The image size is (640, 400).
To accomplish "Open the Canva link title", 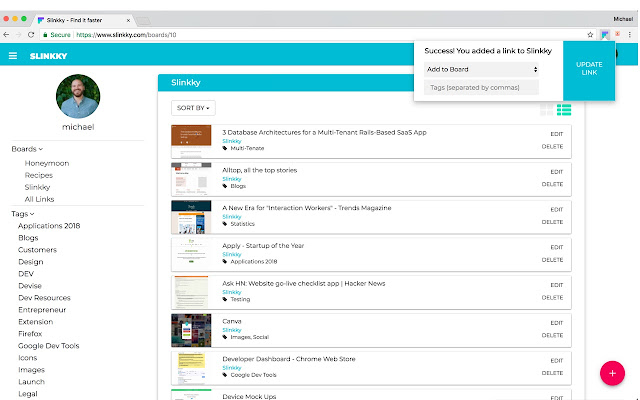I will tap(232, 321).
